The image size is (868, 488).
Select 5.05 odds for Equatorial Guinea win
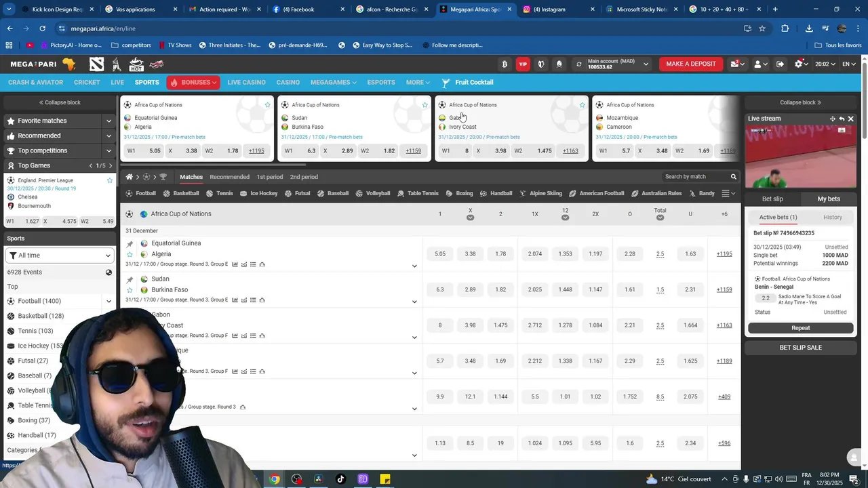coord(439,254)
